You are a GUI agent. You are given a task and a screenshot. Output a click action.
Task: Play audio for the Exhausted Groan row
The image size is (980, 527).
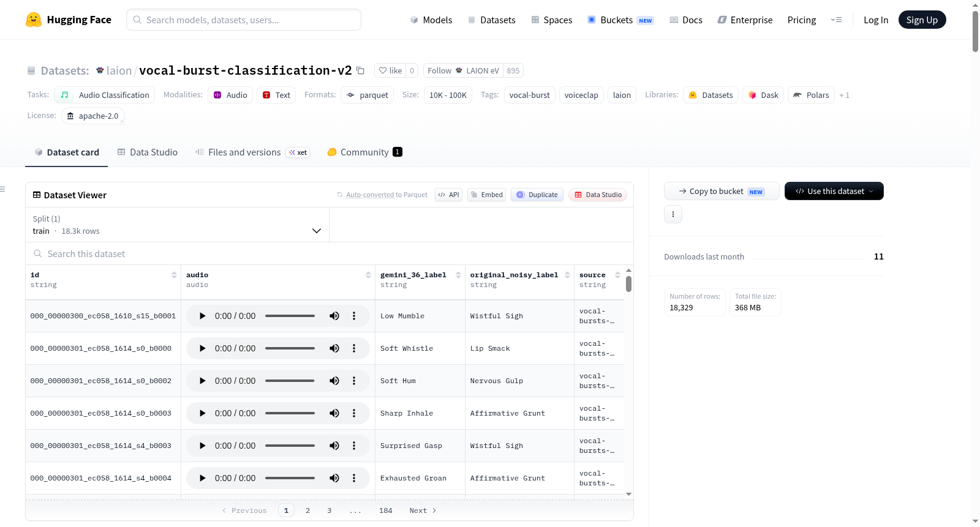[x=203, y=478]
